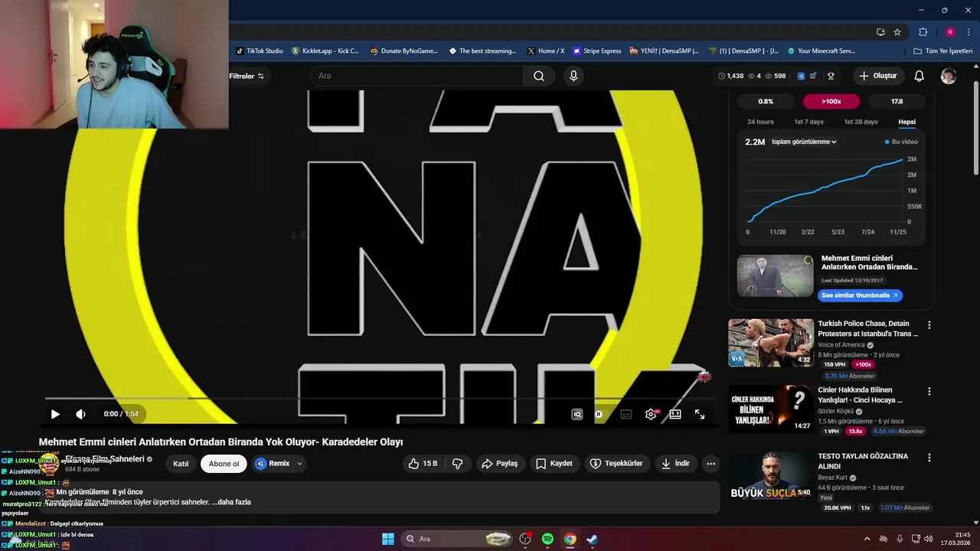Click the >100x red stat pill
Viewport: 980px width, 551px height.
coord(831,101)
